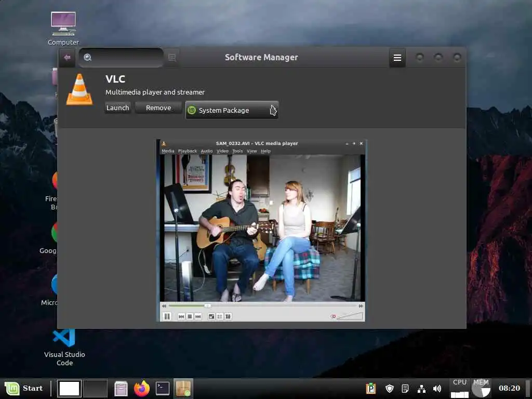532x399 pixels.
Task: Launch Firefox from the panel
Action: pyautogui.click(x=142, y=389)
